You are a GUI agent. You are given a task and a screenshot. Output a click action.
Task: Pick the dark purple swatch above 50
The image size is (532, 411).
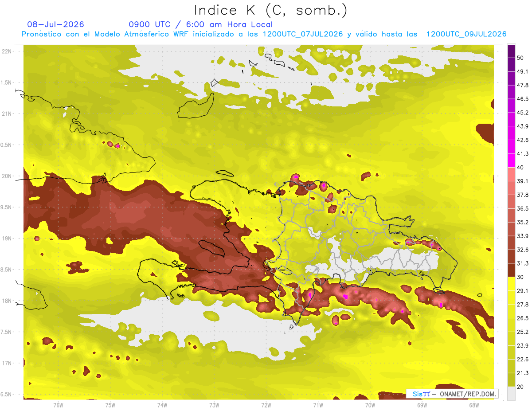511,51
